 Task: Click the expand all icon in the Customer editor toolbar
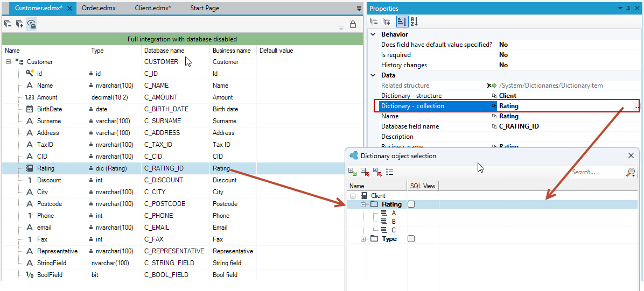20,24
